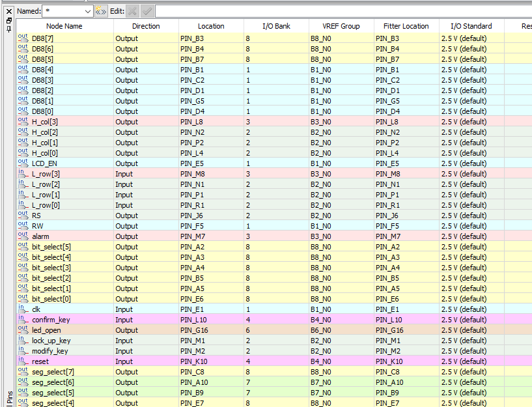Screen dimensions: 532x407
Task: Click I/O Standard cell of DB8[7] row
Action: tap(471, 38)
